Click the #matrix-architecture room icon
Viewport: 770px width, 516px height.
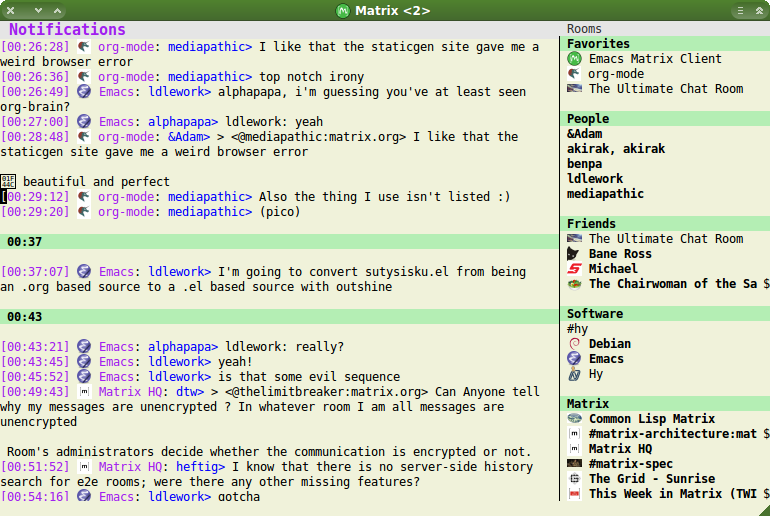(574, 434)
